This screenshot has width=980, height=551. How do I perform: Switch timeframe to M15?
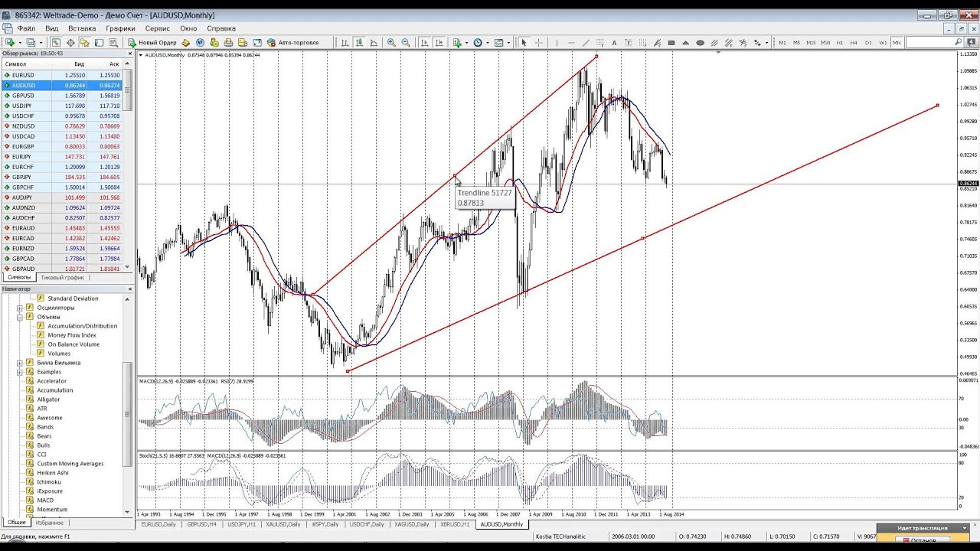click(x=811, y=43)
